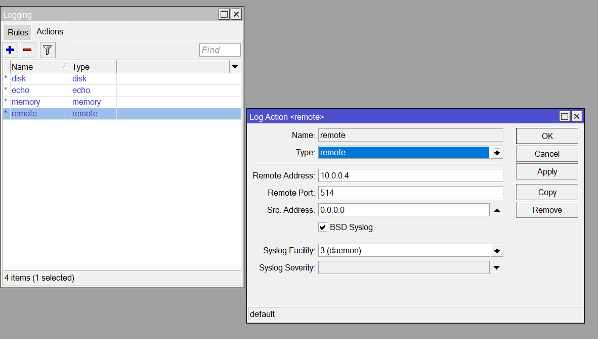Screen dimensions: 598x364
Task: Open the Type field dropdown arrow
Action: pos(497,152)
